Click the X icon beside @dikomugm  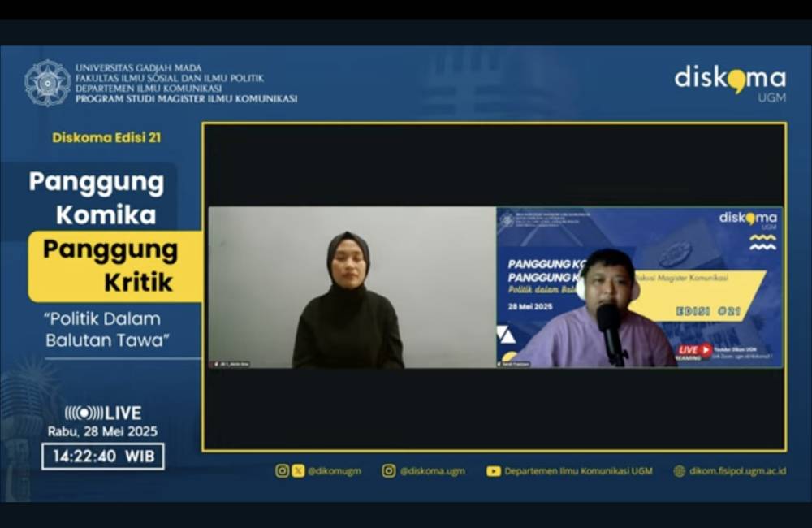click(298, 470)
